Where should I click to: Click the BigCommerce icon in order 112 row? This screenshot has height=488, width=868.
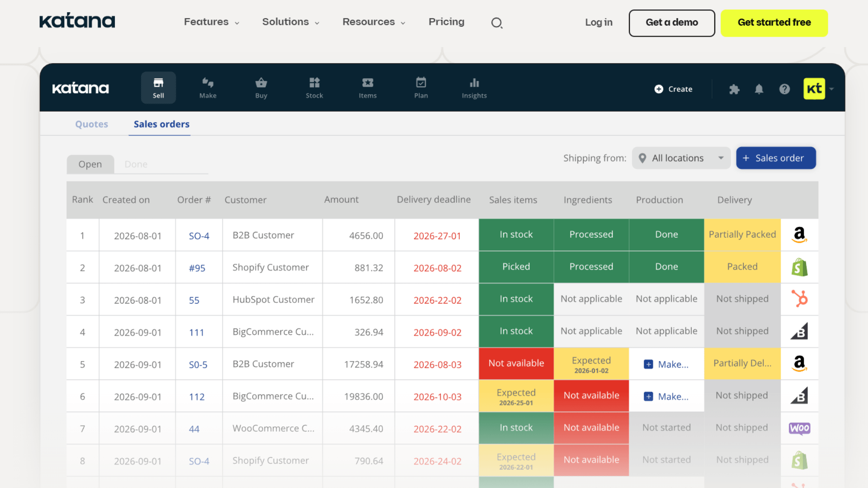pos(799,395)
